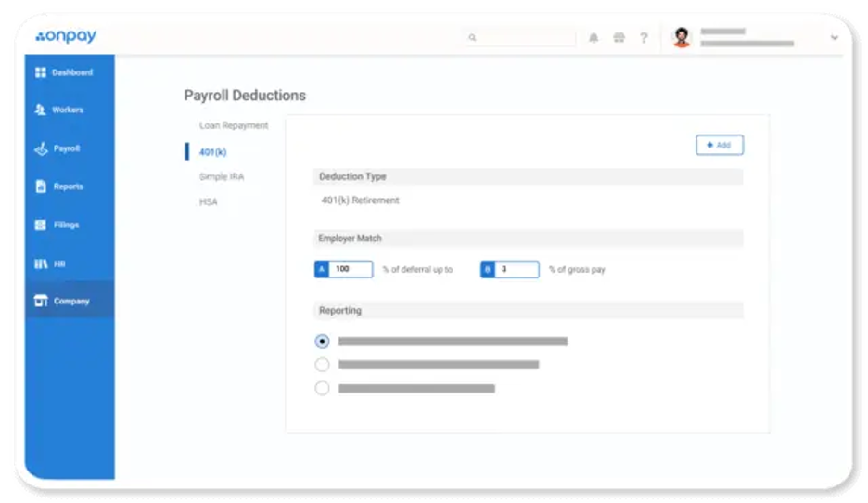The width and height of the screenshot is (868, 503).
Task: Select the 401(k) deduction tab
Action: (x=212, y=152)
